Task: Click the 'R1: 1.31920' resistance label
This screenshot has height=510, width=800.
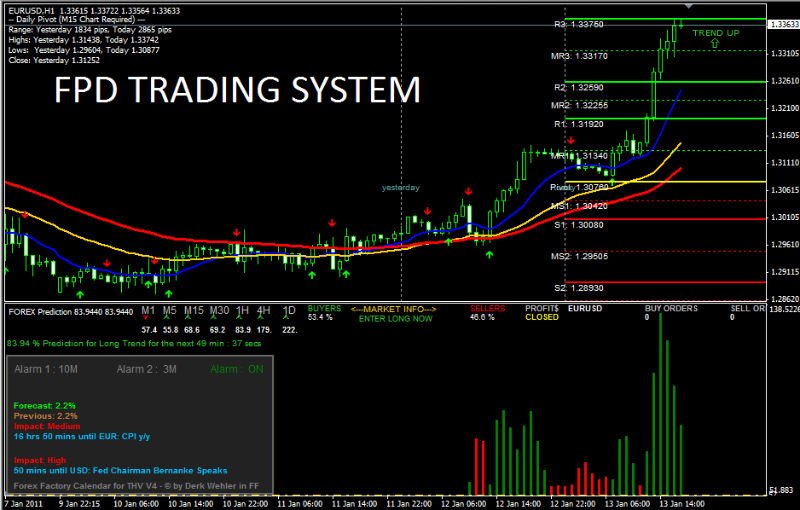Action: click(579, 124)
